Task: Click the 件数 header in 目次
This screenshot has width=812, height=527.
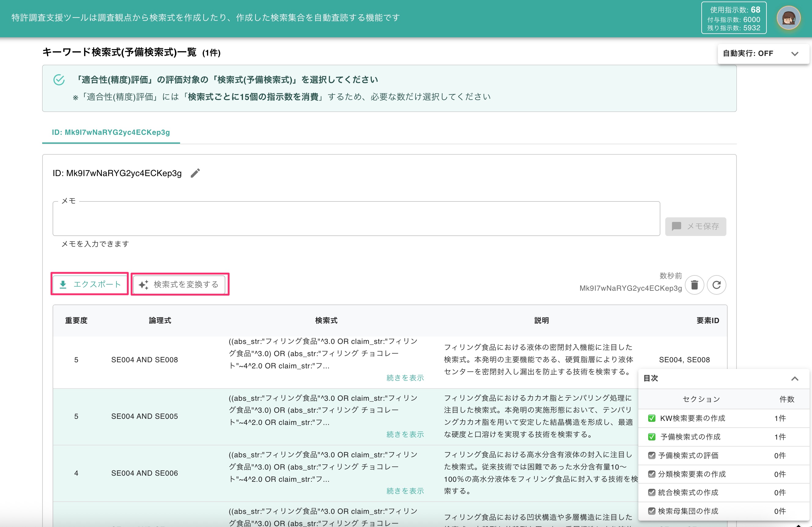Action: pos(787,399)
